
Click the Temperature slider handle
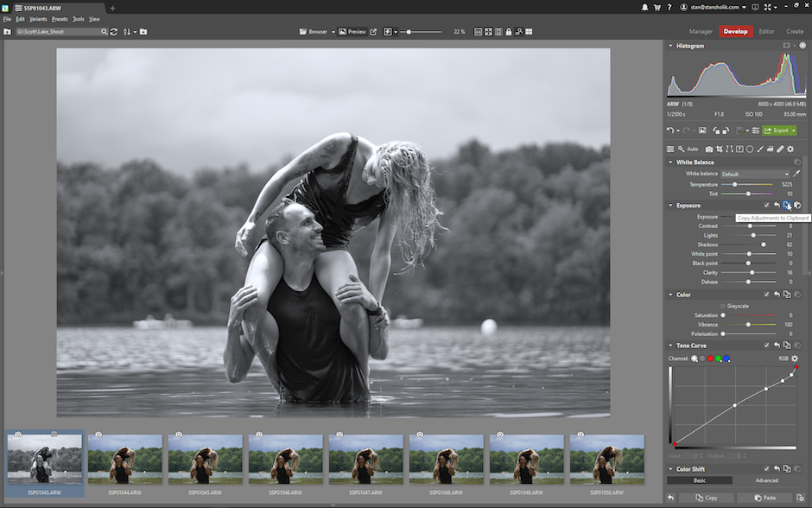coord(735,184)
